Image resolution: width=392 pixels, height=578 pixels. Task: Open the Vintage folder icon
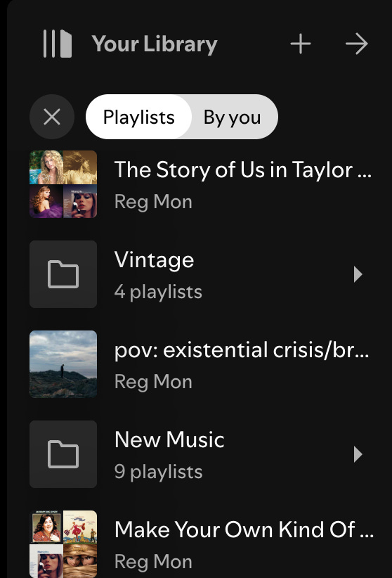tap(63, 274)
